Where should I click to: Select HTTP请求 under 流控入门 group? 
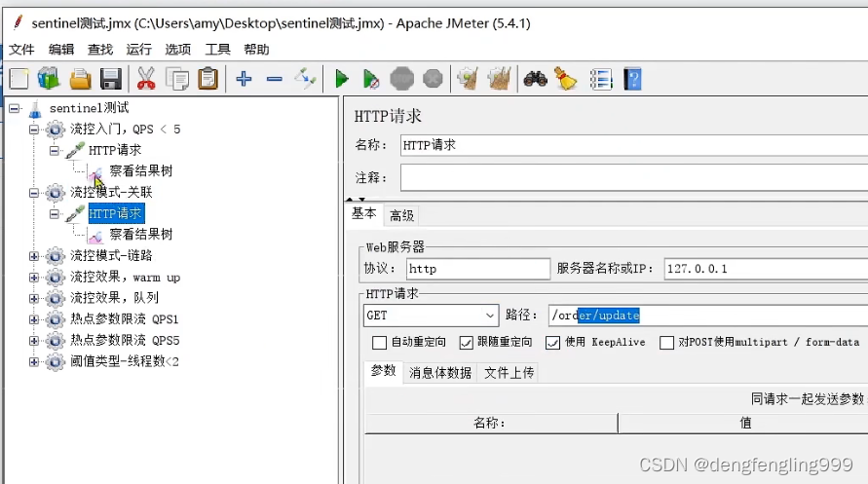(115, 150)
